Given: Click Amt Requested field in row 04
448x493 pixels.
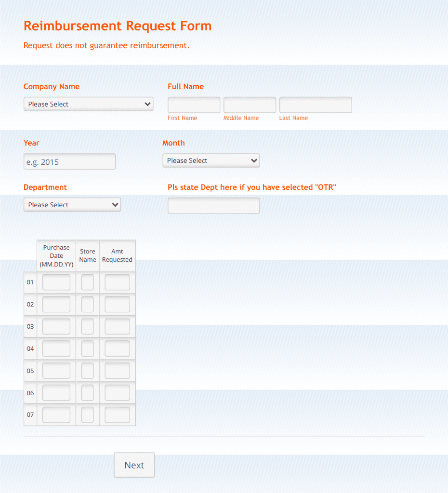Looking at the screenshot, I should point(117,349).
